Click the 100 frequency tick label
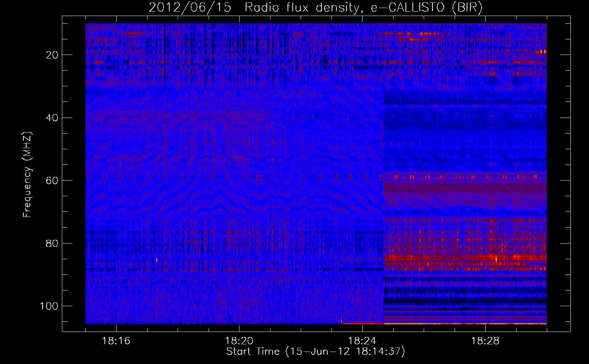Viewport: 589px width, 364px height. (x=49, y=306)
